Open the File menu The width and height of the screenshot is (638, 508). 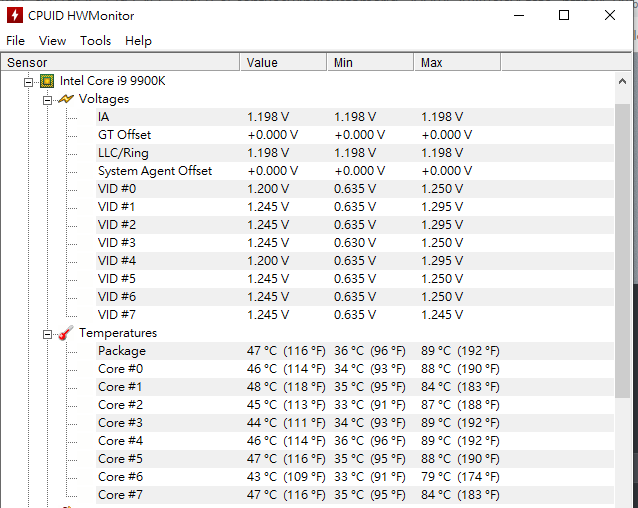click(15, 41)
